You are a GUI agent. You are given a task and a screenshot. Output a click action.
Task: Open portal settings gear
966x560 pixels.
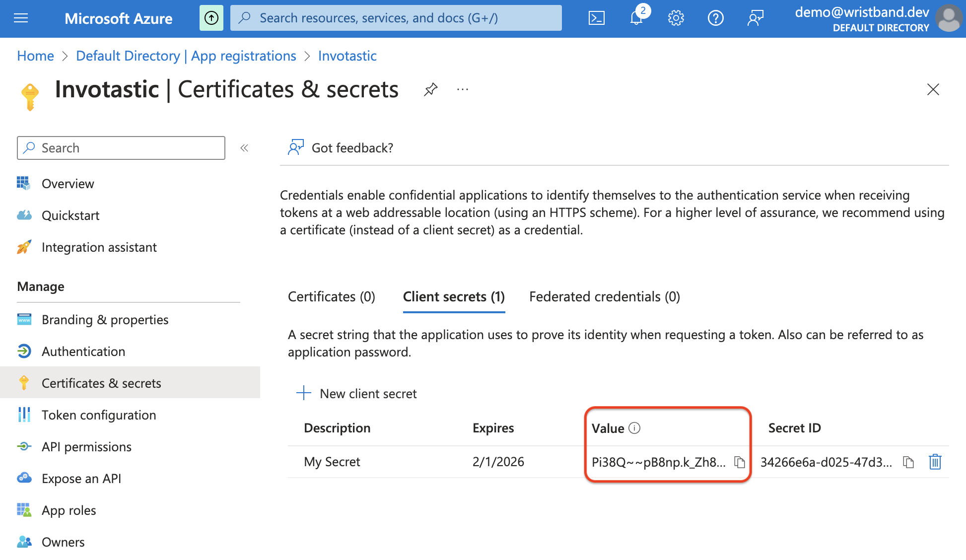click(676, 18)
